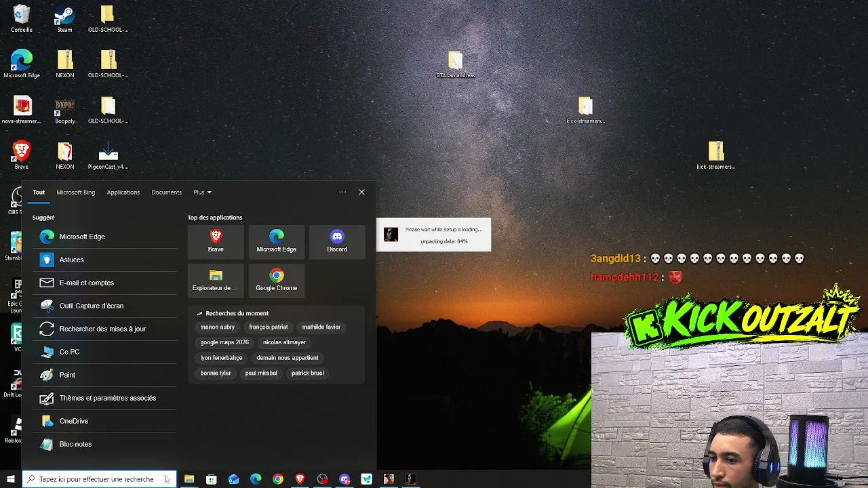868x488 pixels.
Task: Select the Boopoly desktop shortcut
Action: pyautogui.click(x=65, y=110)
